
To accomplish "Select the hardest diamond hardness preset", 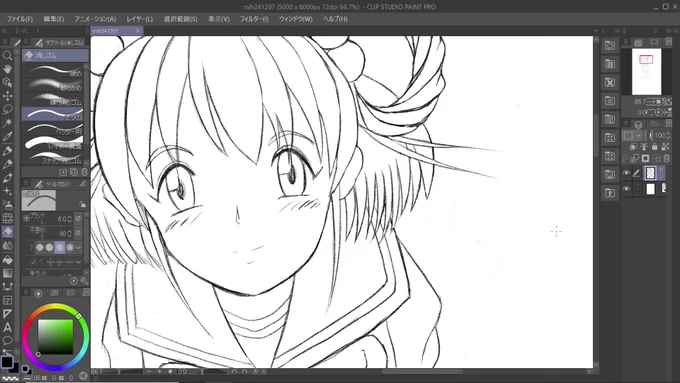I will [x=40, y=247].
